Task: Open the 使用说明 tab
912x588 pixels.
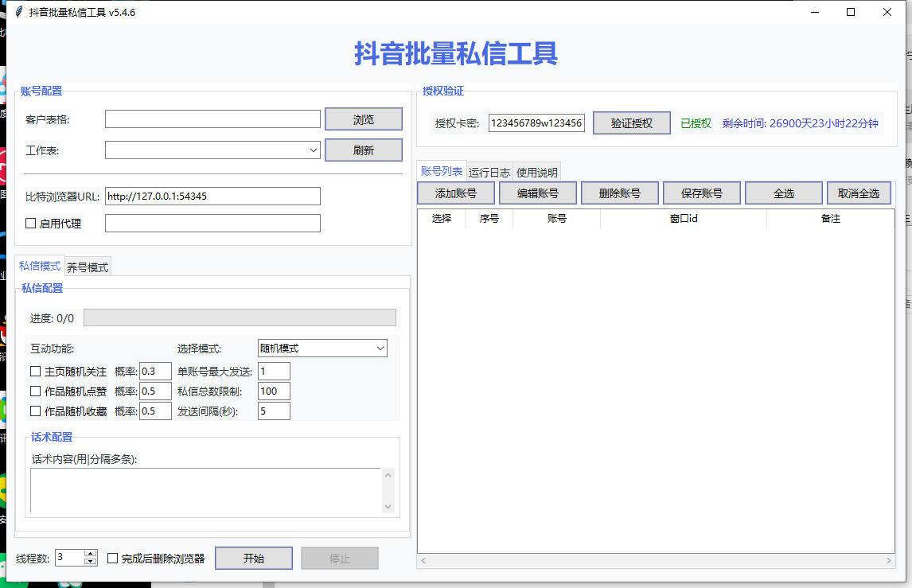Action: 537,172
